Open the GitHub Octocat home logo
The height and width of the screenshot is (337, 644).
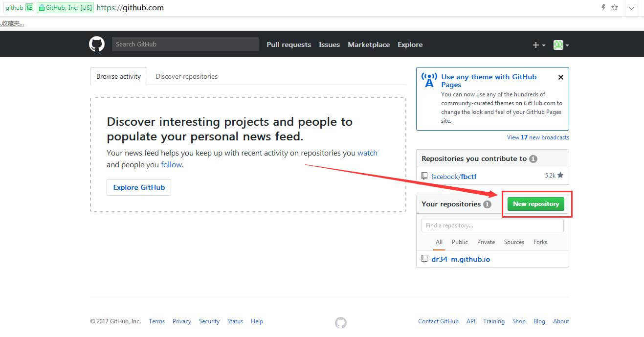click(x=97, y=44)
